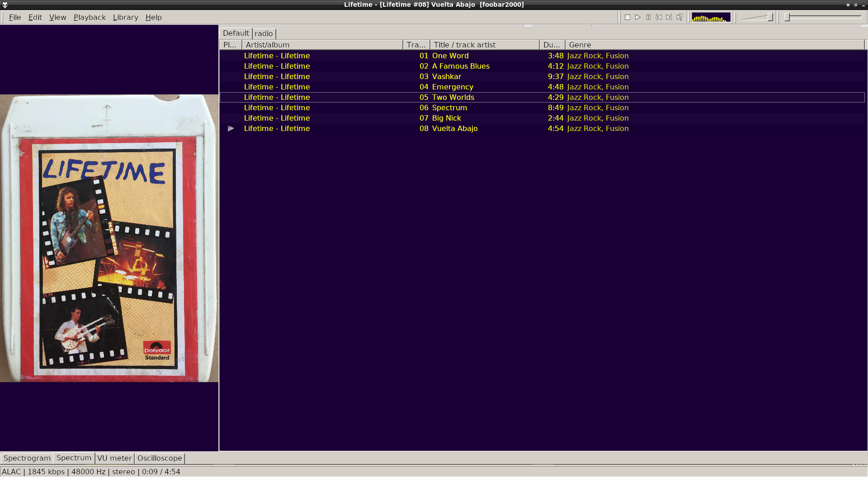Click the application icon in title bar
This screenshot has height=477, width=868.
click(x=5, y=5)
